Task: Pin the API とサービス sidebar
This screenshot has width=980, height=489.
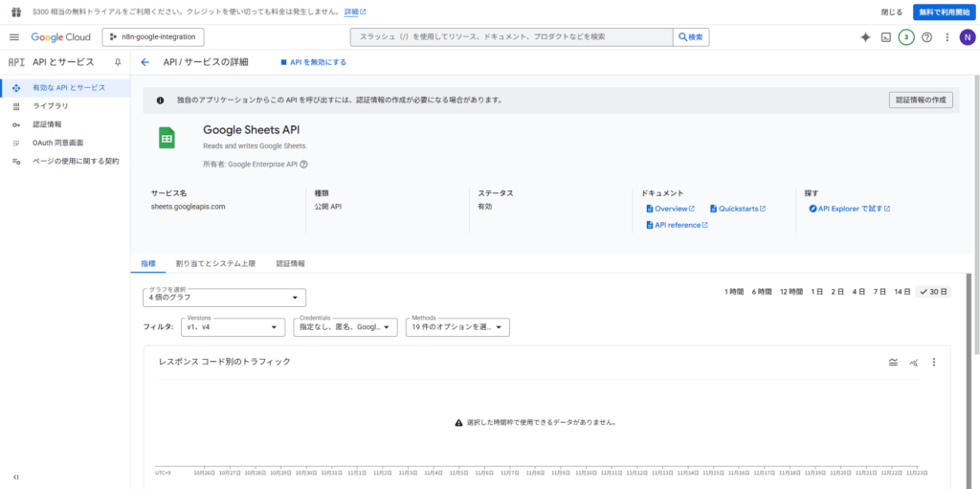Action: click(118, 62)
